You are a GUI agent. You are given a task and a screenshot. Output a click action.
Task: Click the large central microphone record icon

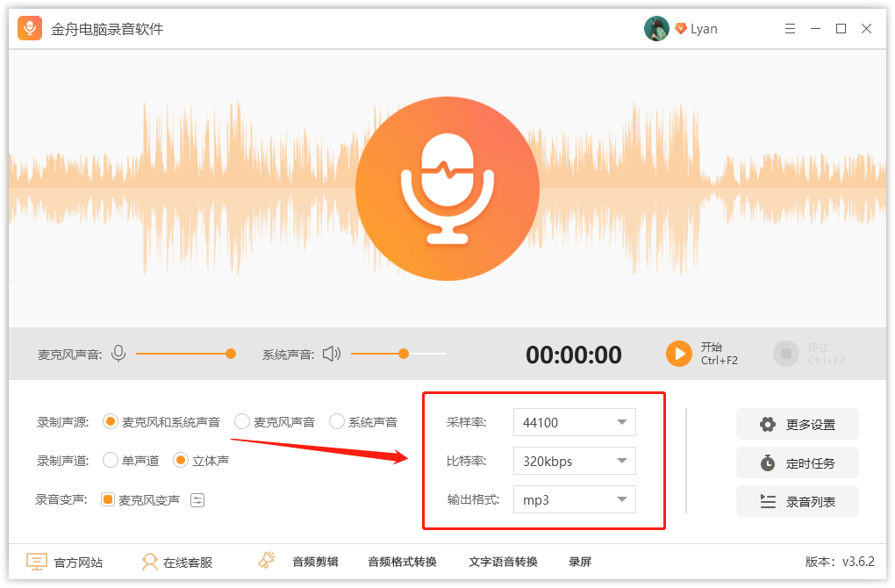click(x=447, y=189)
